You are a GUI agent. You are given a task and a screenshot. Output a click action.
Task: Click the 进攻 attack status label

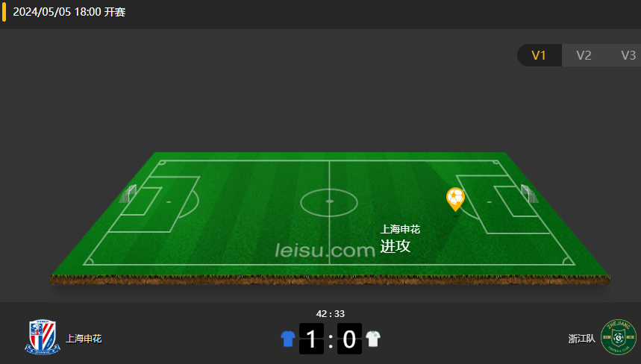pyautogui.click(x=395, y=246)
